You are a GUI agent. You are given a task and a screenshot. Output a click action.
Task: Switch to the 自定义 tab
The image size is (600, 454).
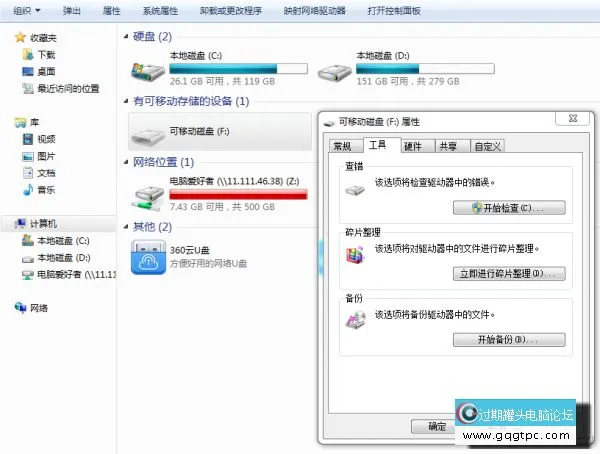487,146
